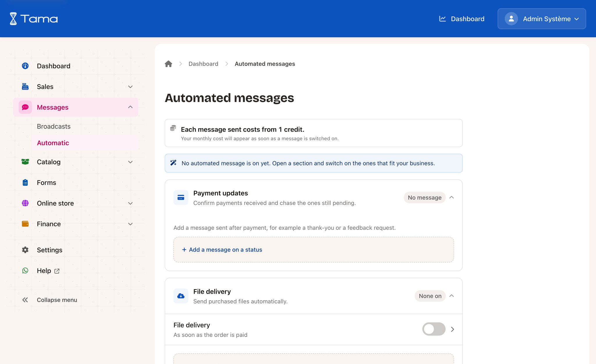Select the sidebar Dashboard gauge icon

[x=25, y=66]
